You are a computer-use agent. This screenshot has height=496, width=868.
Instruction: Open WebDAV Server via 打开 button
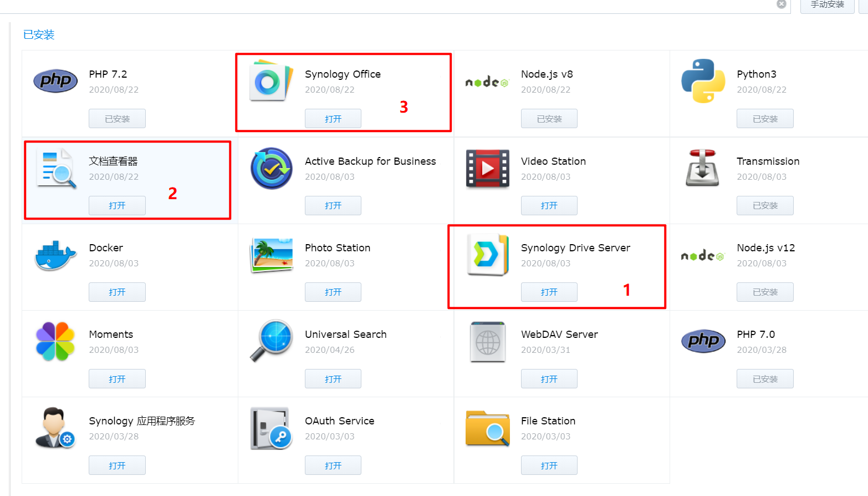tap(549, 379)
